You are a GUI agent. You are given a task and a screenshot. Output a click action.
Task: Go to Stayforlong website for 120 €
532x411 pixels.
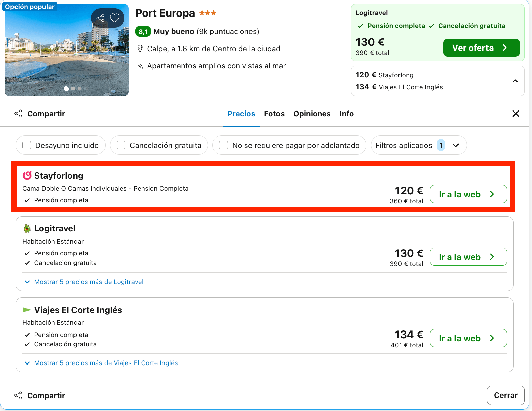tap(468, 194)
